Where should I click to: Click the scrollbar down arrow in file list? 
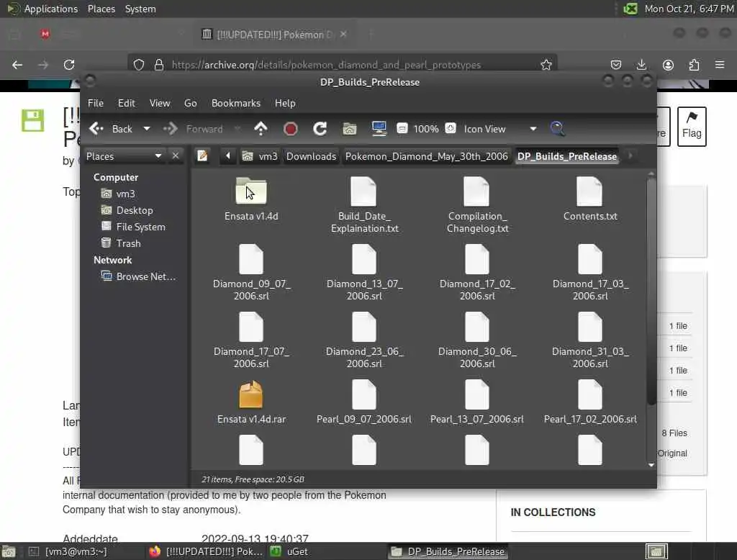click(x=651, y=464)
